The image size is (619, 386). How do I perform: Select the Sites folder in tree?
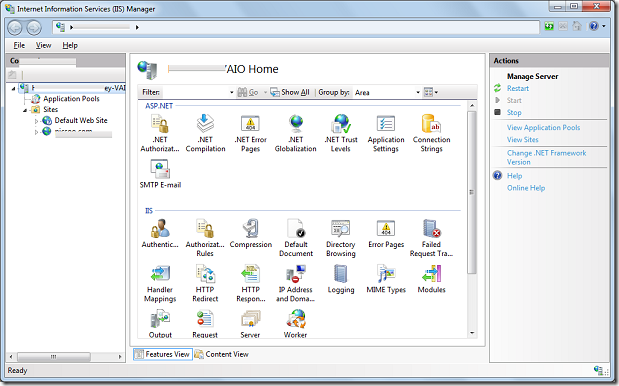50,109
